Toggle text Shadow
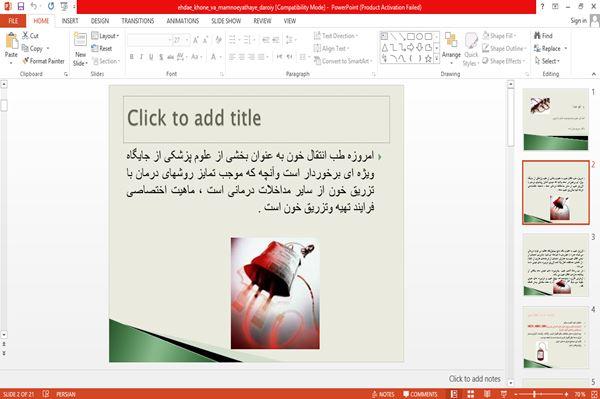The image size is (600, 399). pyautogui.click(x=161, y=57)
